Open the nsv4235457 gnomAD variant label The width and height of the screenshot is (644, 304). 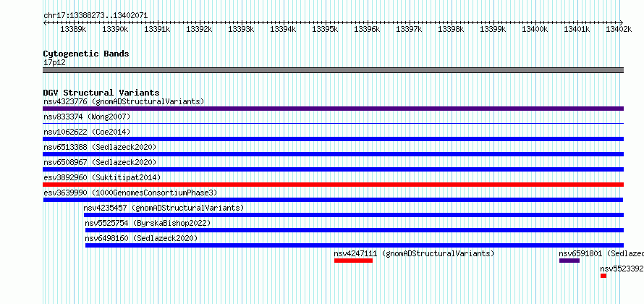(x=164, y=208)
